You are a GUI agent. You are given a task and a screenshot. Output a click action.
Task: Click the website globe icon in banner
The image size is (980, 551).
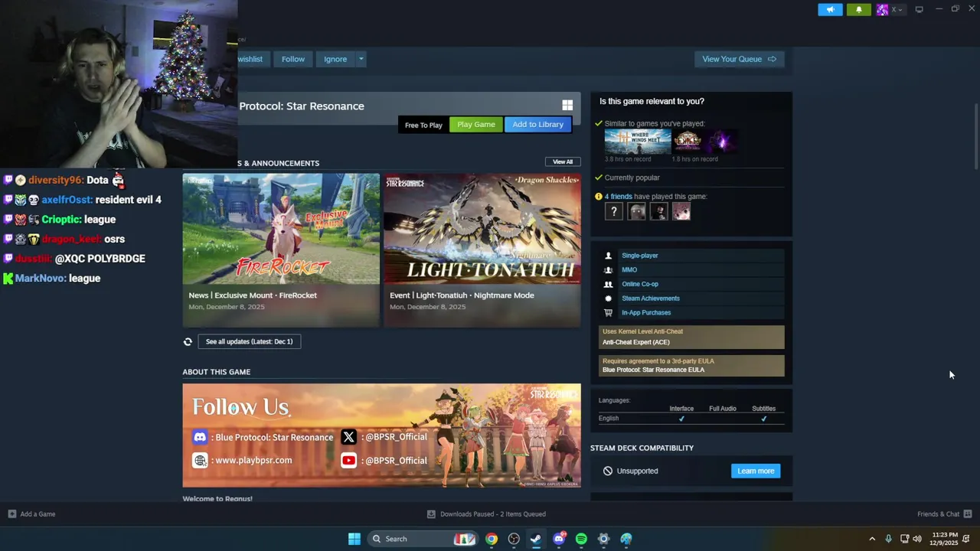pos(200,460)
